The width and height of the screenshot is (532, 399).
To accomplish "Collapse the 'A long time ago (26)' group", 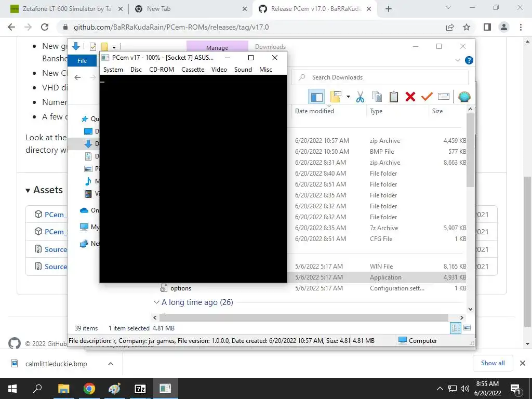I will click(x=156, y=302).
